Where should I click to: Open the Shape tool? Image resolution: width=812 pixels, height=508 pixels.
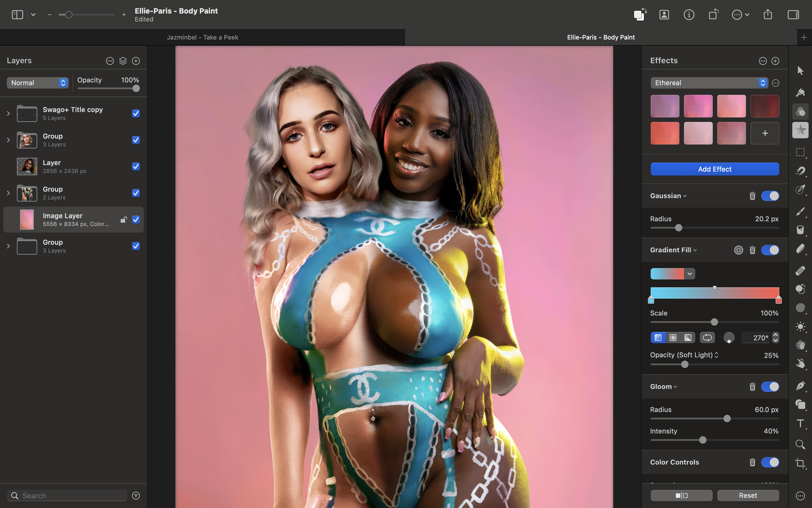pos(800,404)
